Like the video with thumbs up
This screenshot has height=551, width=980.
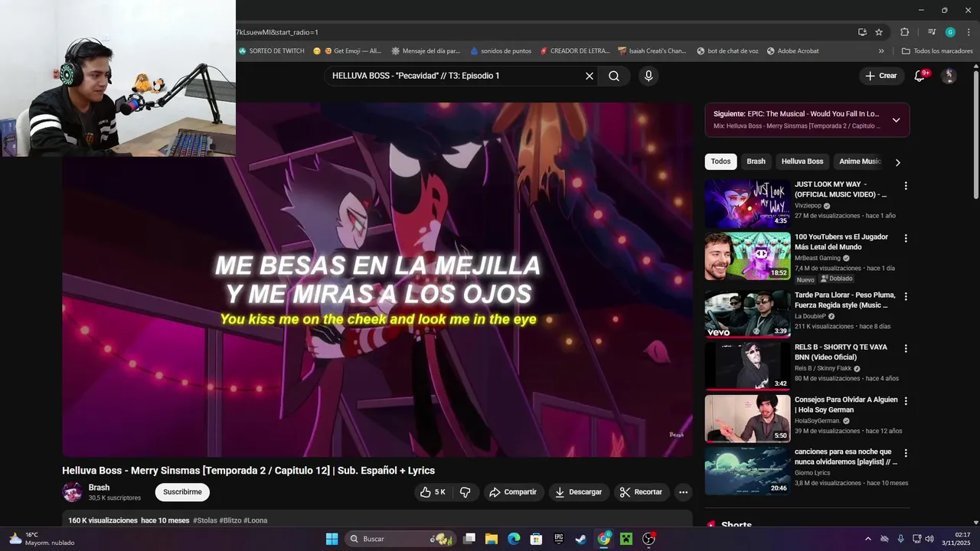click(x=433, y=492)
